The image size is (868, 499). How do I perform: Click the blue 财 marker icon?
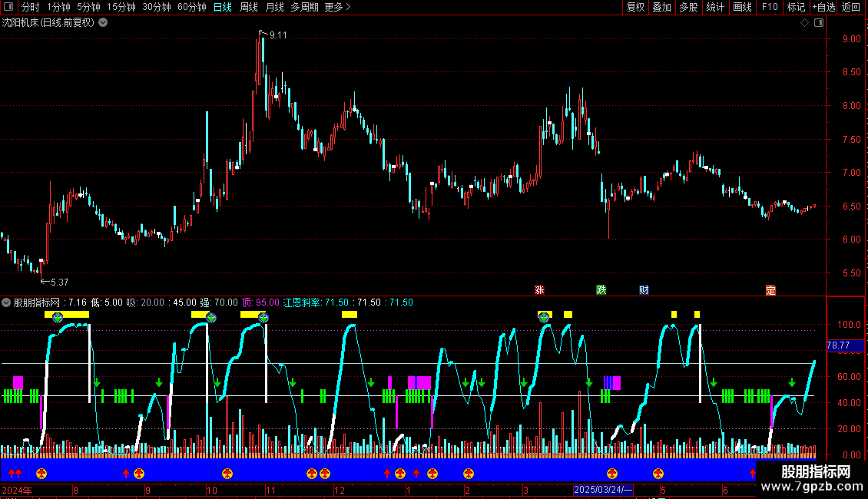point(644,290)
